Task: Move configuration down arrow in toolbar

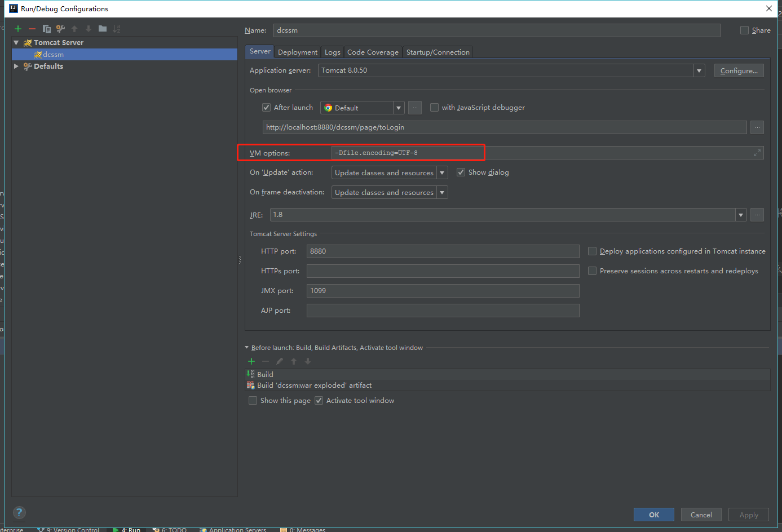Action: click(89, 29)
